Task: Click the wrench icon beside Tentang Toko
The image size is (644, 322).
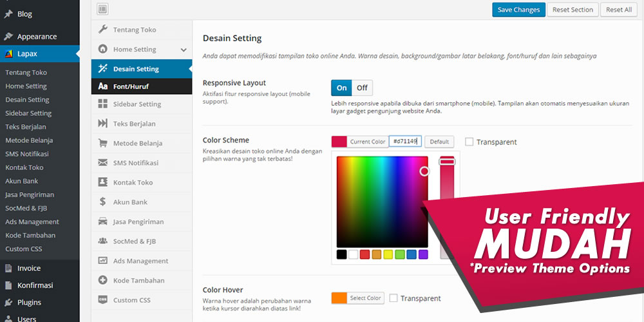Action: 102,30
